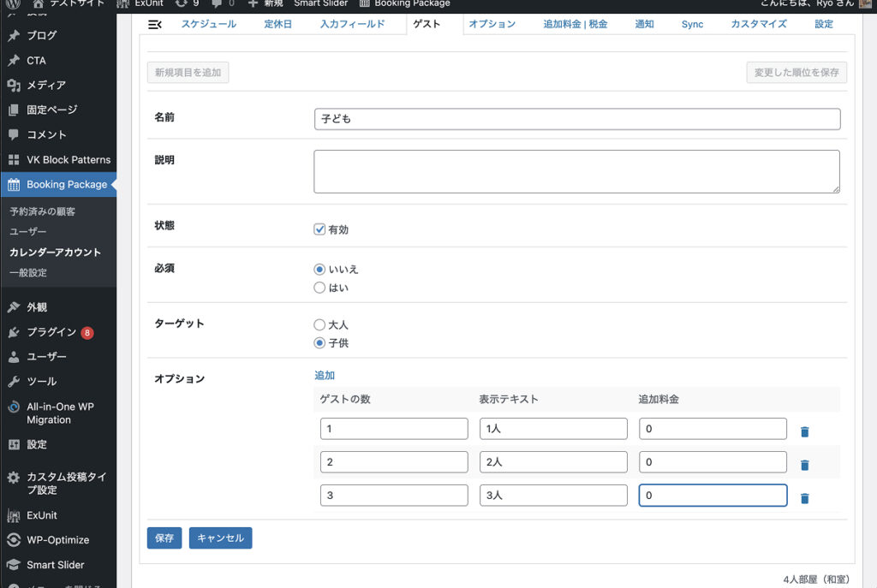877x588 pixels.
Task: Open the 追加料金 | 税金 tab
Action: tap(575, 24)
